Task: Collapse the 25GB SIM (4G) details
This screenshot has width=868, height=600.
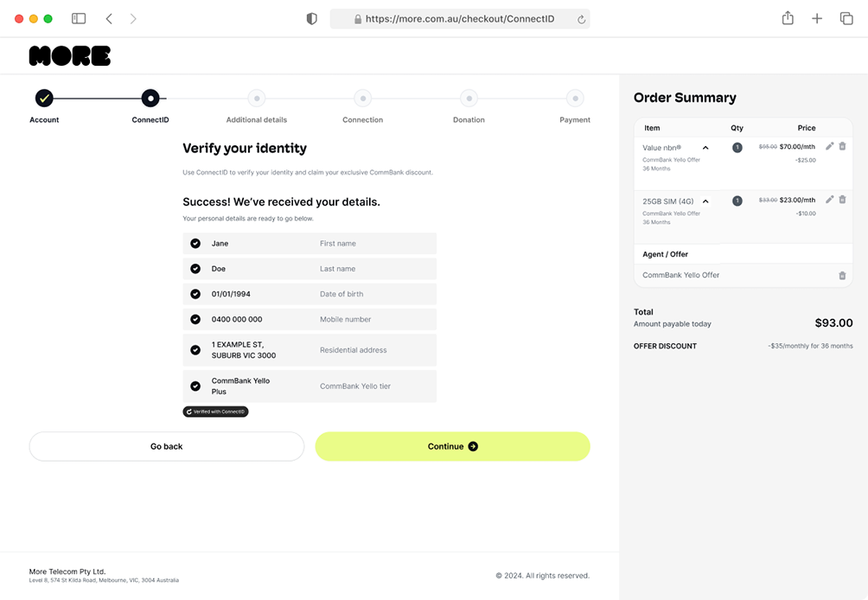Action: point(705,201)
